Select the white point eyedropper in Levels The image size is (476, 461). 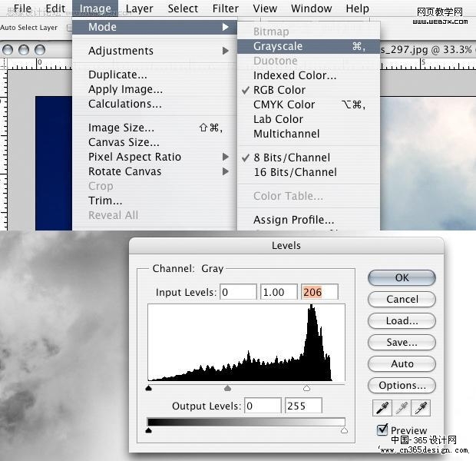pos(421,408)
